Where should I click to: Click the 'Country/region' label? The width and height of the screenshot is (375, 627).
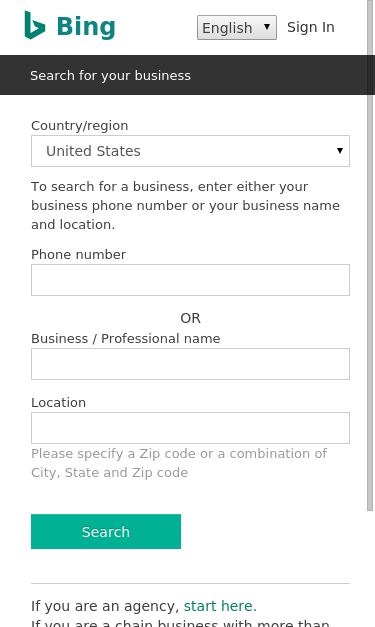pos(80,126)
